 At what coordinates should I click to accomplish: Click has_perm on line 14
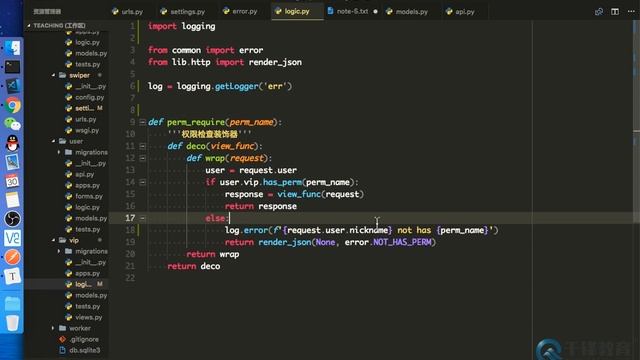pos(282,182)
